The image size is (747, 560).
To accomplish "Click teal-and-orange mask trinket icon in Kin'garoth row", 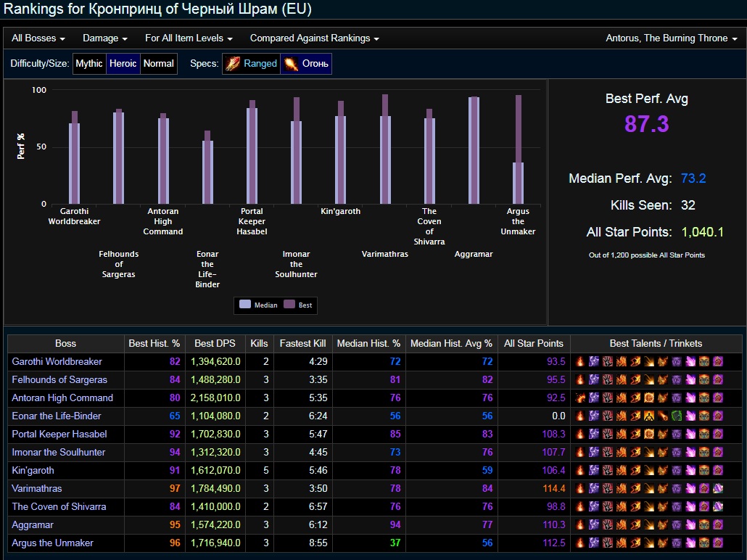I will 704,470.
